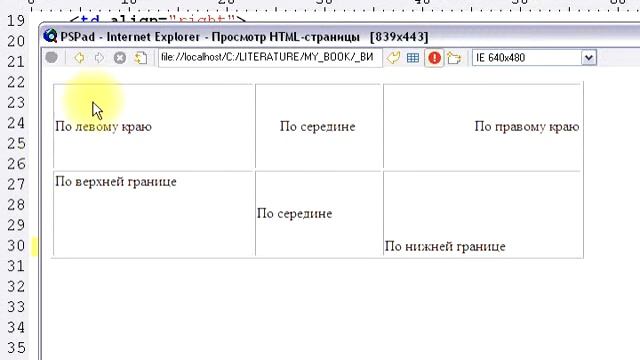The width and height of the screenshot is (640, 360).
Task: Click the blue table grid icon
Action: click(413, 58)
